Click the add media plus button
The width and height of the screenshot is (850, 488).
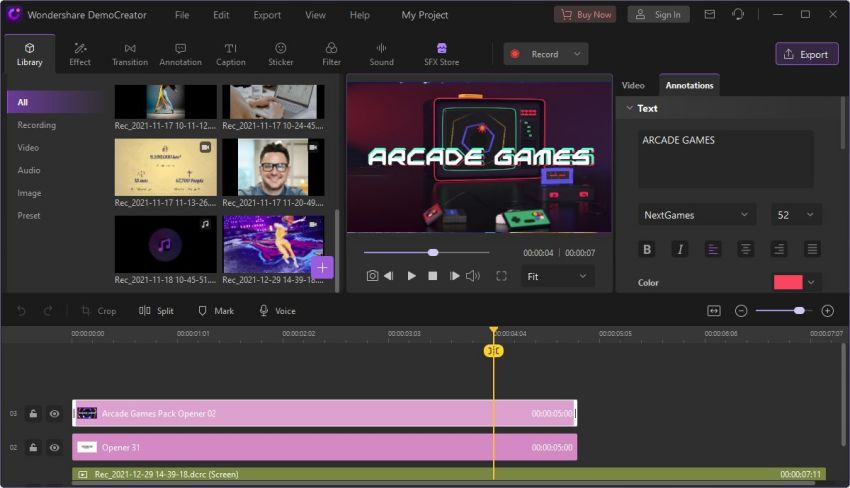(322, 267)
